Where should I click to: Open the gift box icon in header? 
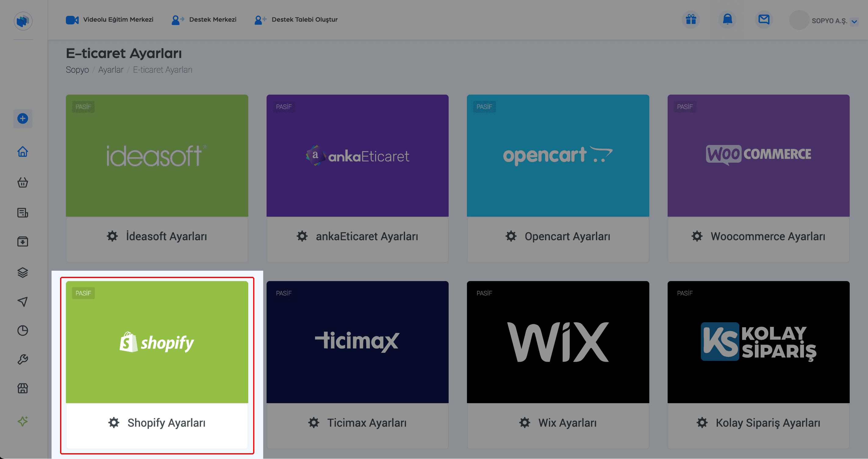[691, 20]
